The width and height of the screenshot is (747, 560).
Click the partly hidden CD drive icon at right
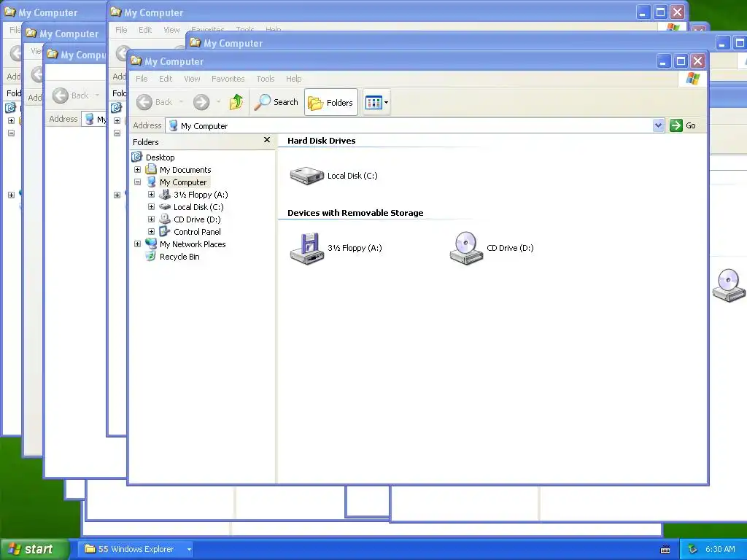(729, 285)
